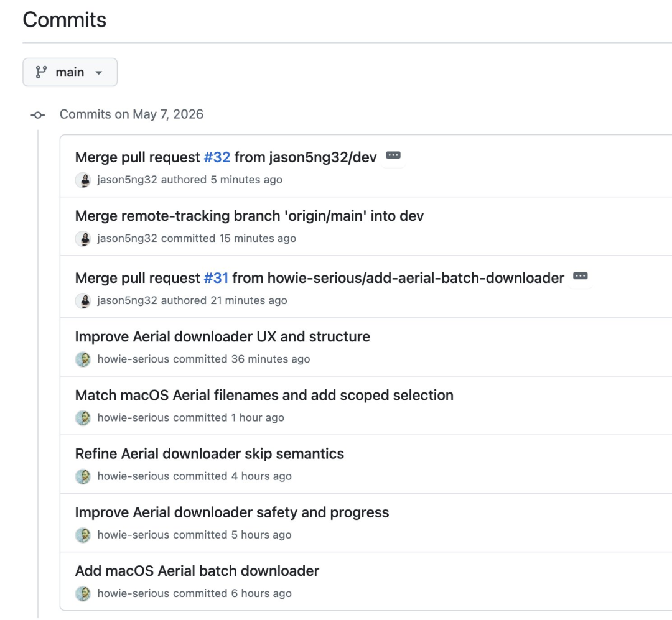672x620 pixels.
Task: Open jason5ng32 profile from 'committed 15 minutes ago'
Action: click(128, 238)
